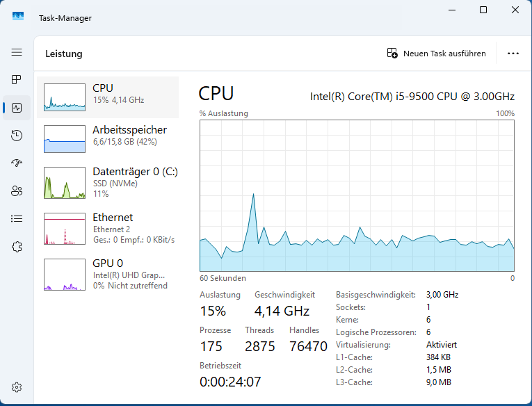Open the Users page icon

[17, 191]
